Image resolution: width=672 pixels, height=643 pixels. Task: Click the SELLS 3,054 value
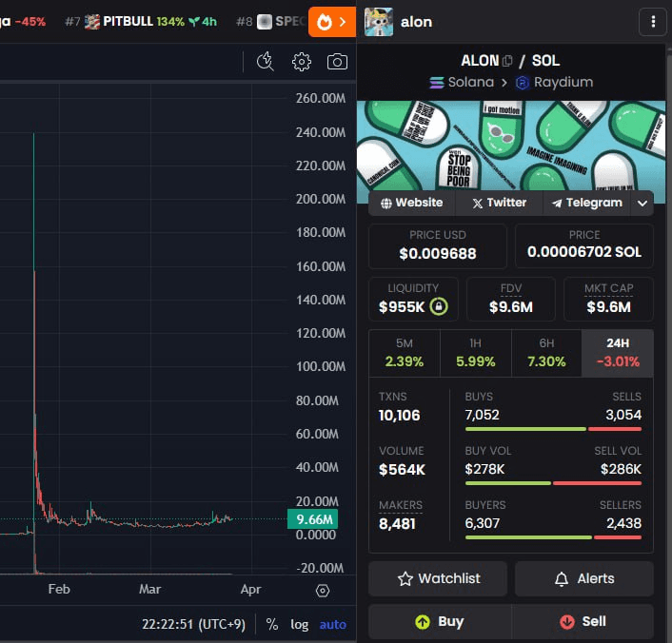pyautogui.click(x=623, y=415)
